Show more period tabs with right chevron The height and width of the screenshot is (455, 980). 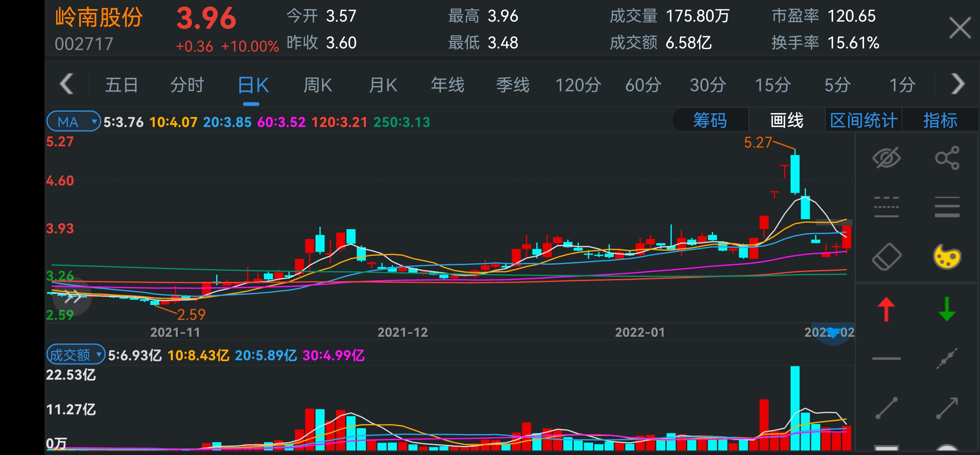[x=958, y=84]
